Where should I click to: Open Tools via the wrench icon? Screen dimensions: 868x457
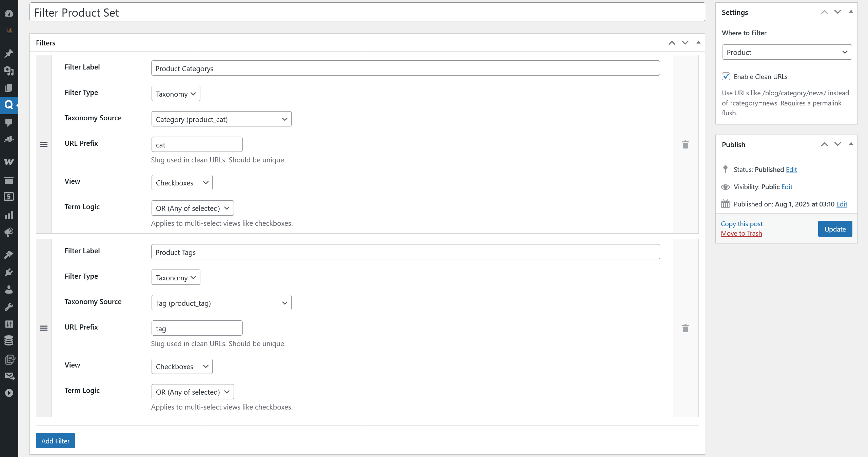point(9,307)
